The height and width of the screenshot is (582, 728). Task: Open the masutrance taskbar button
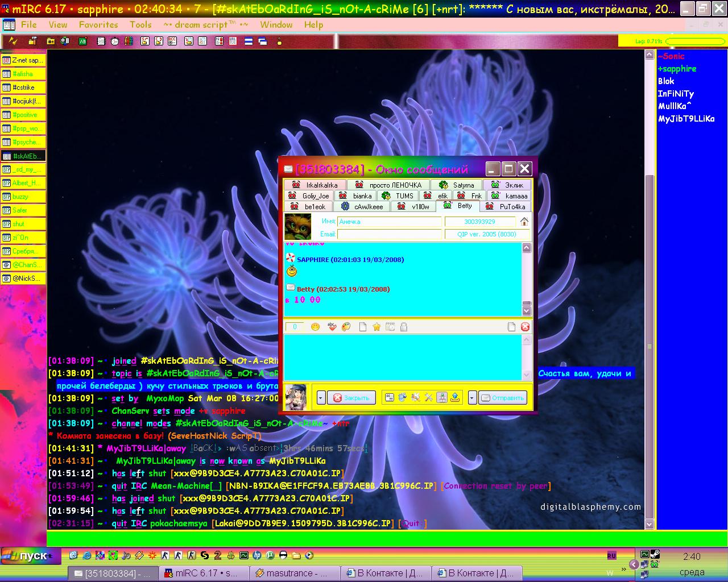point(295,573)
